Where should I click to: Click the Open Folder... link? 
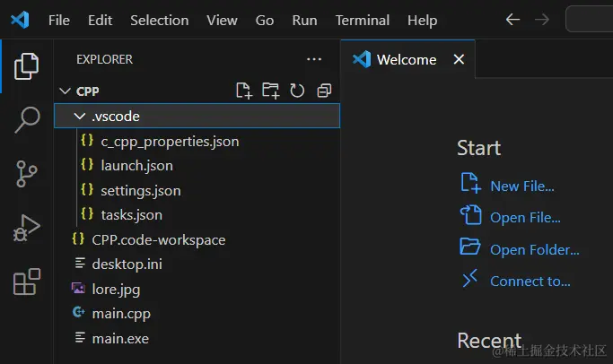click(x=535, y=249)
